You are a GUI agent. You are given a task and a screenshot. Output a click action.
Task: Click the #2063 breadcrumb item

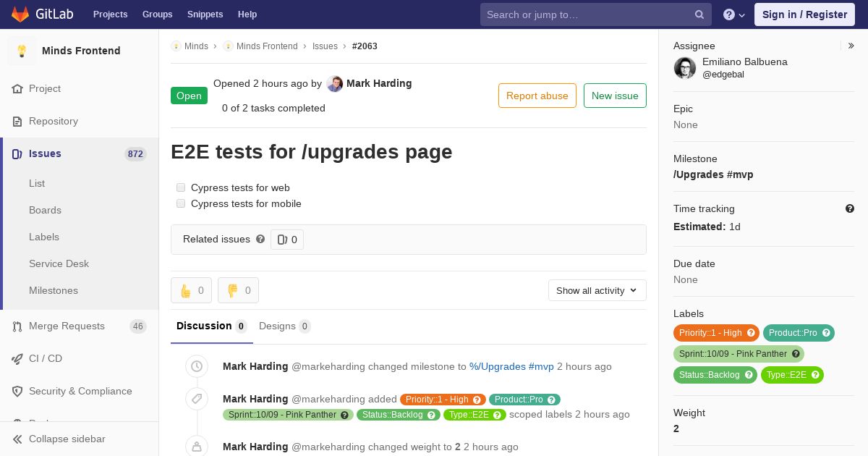point(365,46)
